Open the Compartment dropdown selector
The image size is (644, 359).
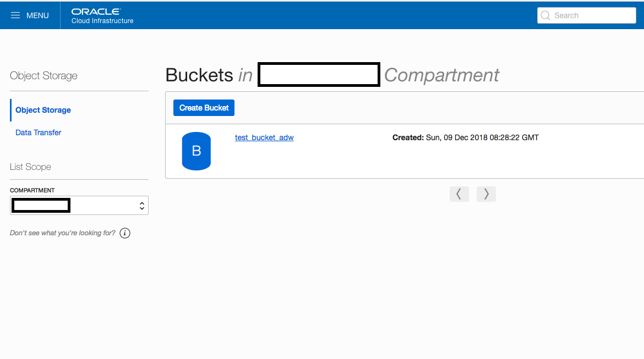(x=79, y=205)
